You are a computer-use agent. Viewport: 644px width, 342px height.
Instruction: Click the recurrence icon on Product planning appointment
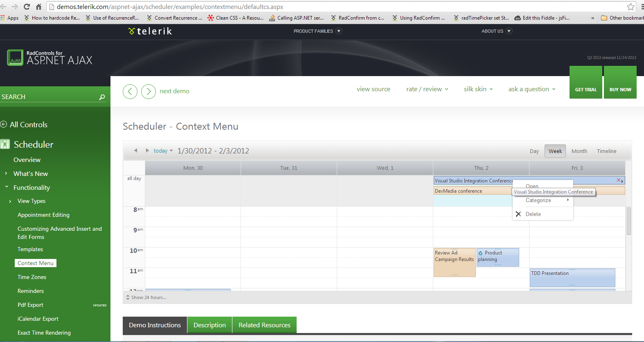481,253
